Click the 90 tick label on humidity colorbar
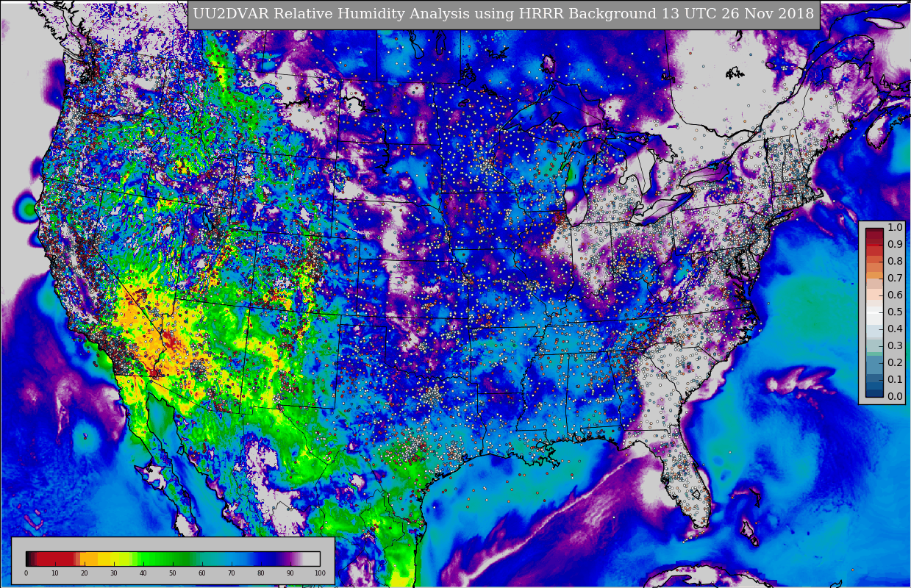This screenshot has width=911, height=588. pyautogui.click(x=290, y=573)
